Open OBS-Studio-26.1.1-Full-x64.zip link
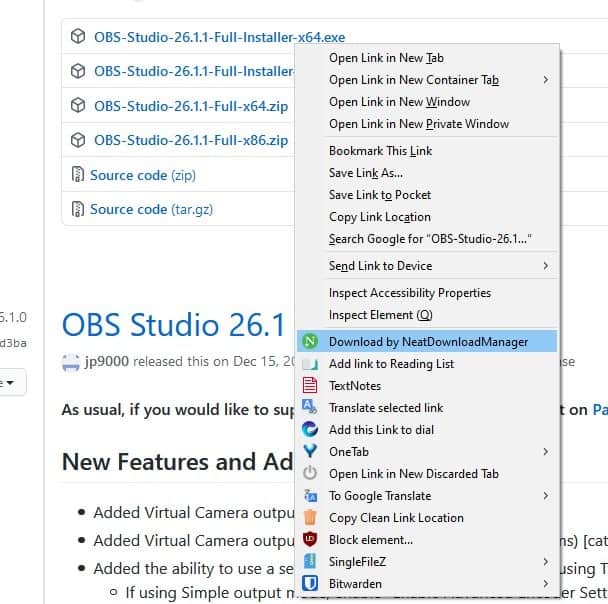Viewport: 608px width, 604px height. pyautogui.click(x=191, y=106)
